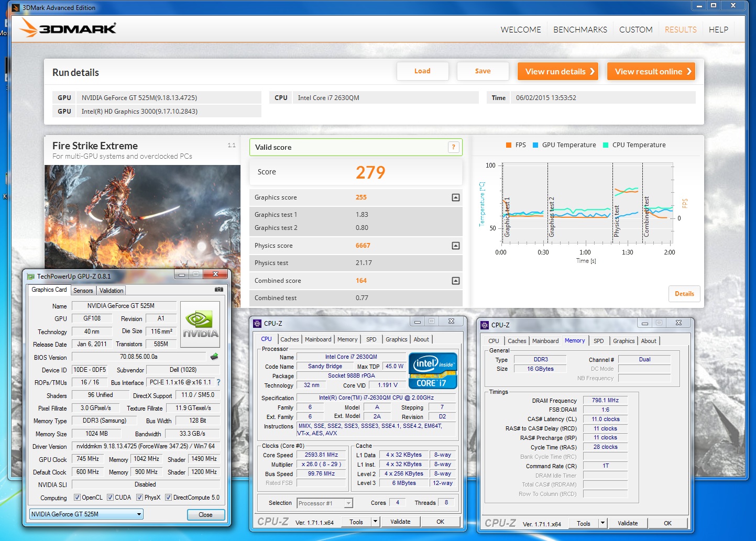Open Mainboard tab in CPU-Z processor window
The image size is (756, 541).
pyautogui.click(x=318, y=339)
